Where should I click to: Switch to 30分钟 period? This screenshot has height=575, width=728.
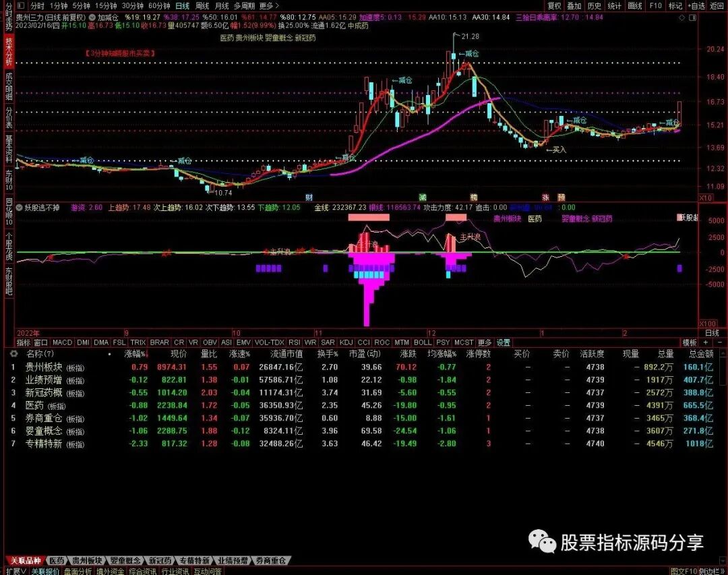pyautogui.click(x=132, y=5)
